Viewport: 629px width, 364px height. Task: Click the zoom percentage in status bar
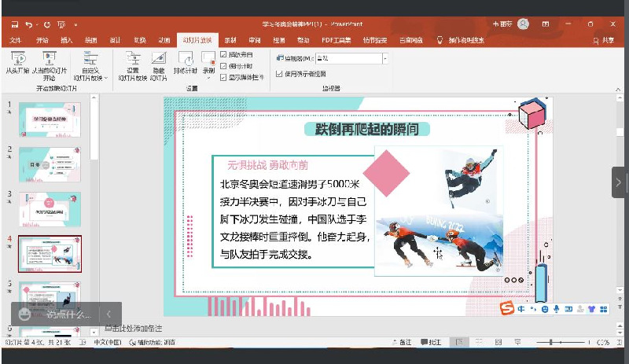[x=603, y=342]
